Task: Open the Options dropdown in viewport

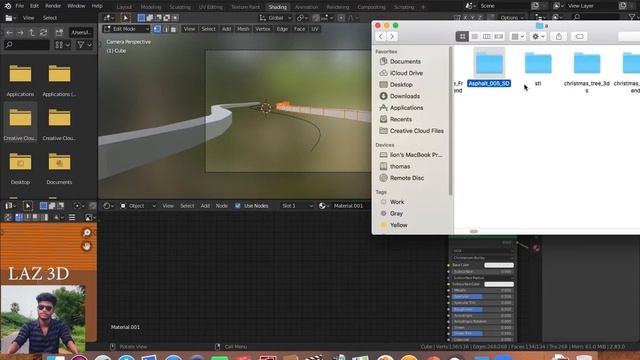Action: coord(511,18)
